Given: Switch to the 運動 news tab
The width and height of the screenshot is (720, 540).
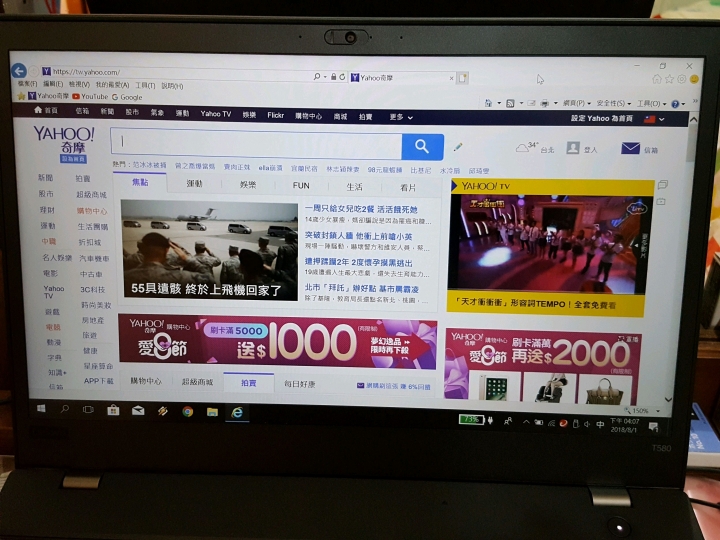Looking at the screenshot, I should pyautogui.click(x=194, y=184).
